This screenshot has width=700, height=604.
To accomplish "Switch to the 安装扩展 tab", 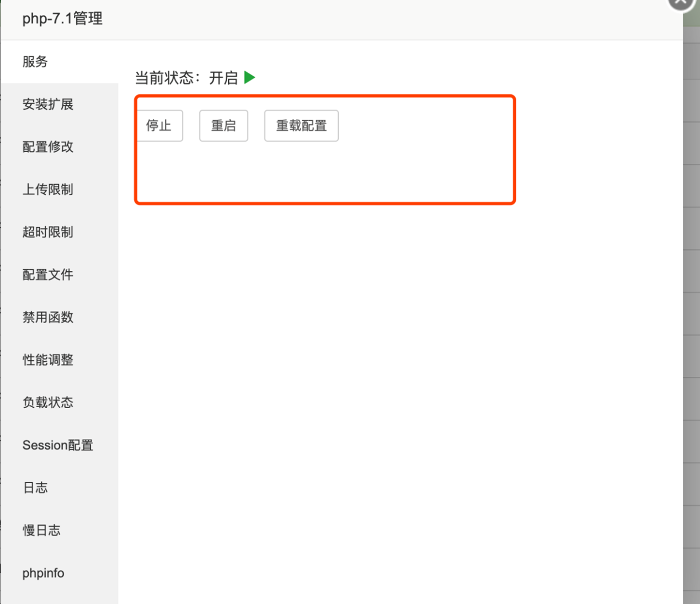I will click(48, 104).
